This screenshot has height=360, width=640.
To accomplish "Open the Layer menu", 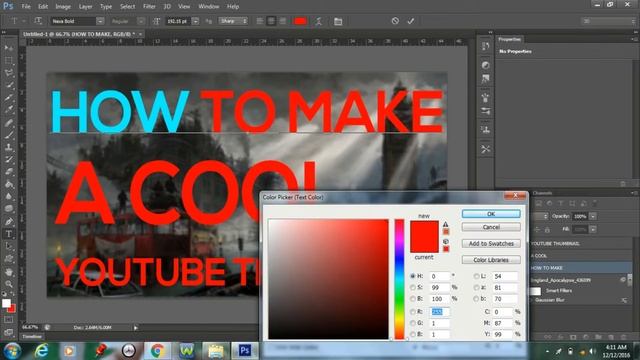I will [85, 7].
